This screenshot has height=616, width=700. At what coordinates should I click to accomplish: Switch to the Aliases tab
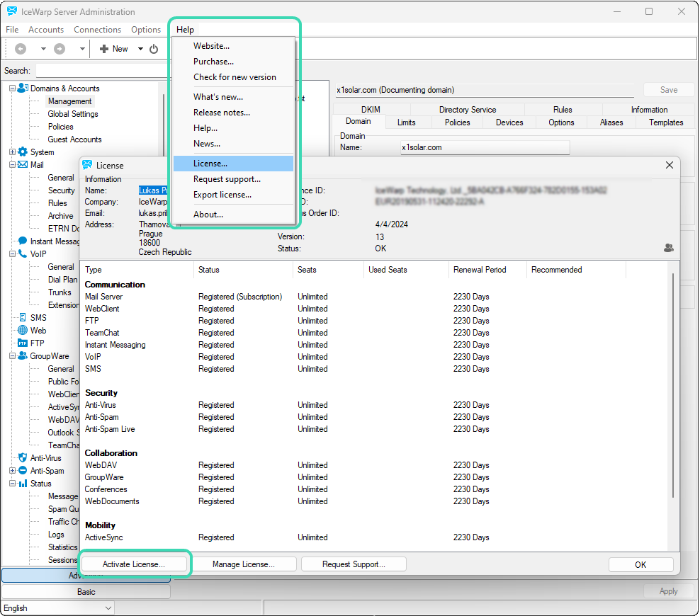tap(611, 122)
